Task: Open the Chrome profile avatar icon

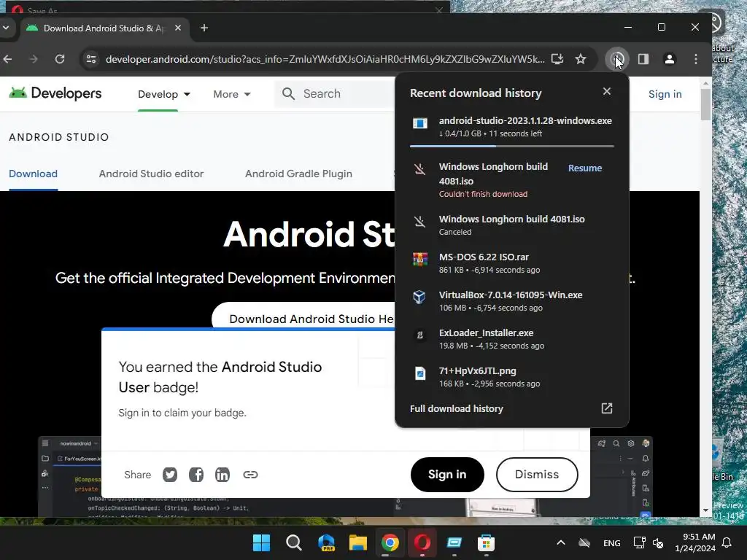Action: tap(670, 59)
